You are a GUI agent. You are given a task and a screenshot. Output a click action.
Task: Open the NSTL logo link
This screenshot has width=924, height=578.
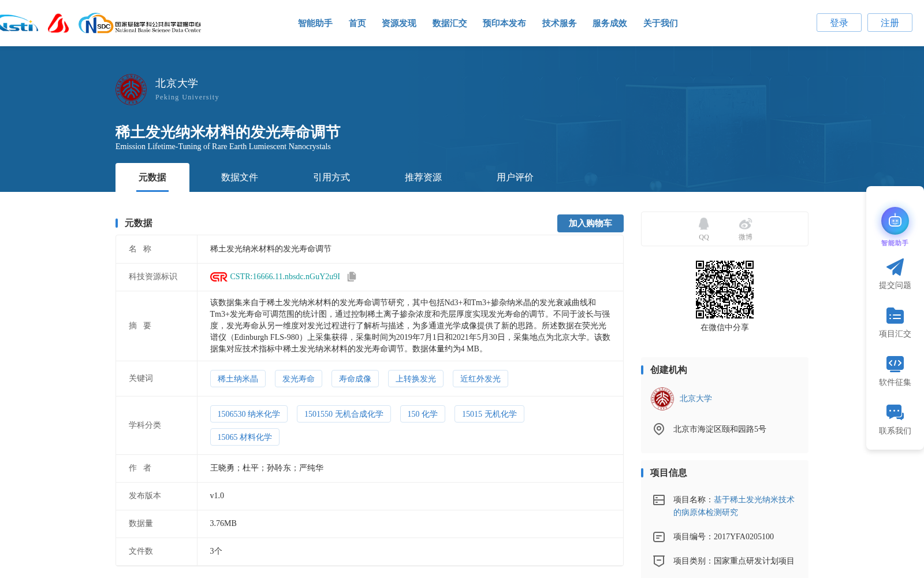tap(18, 23)
